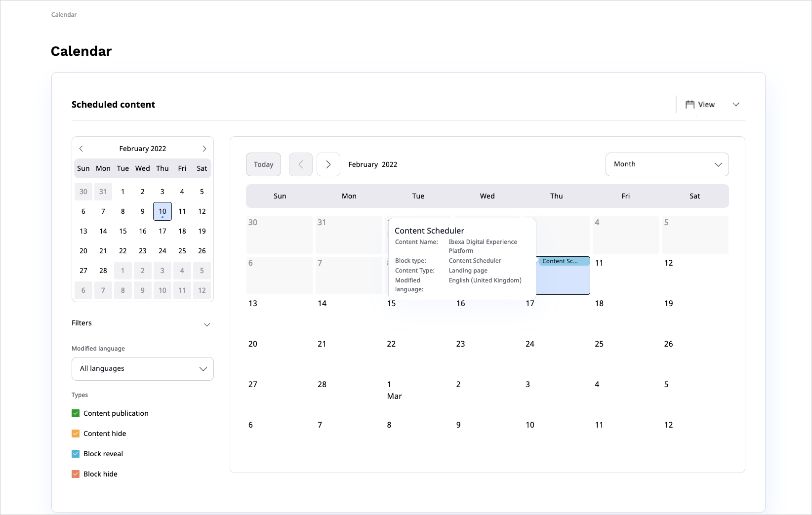The height and width of the screenshot is (515, 812).
Task: Go to next month in mini calendar
Action: click(x=204, y=149)
